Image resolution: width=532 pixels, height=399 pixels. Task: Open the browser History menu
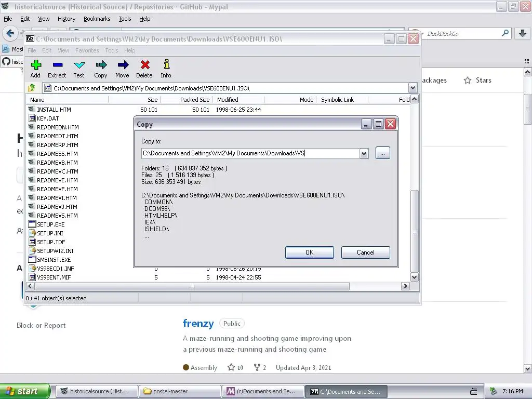click(x=66, y=19)
